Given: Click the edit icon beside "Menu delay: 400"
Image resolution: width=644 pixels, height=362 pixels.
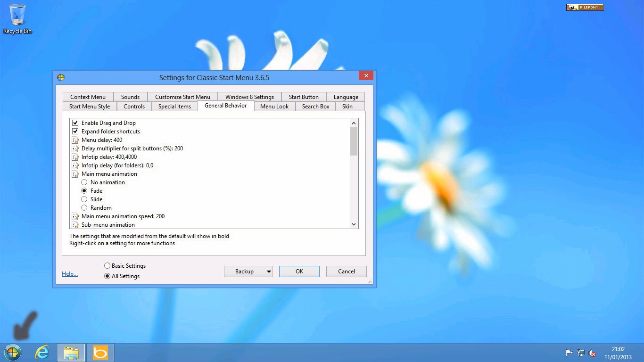Looking at the screenshot, I should pyautogui.click(x=75, y=140).
